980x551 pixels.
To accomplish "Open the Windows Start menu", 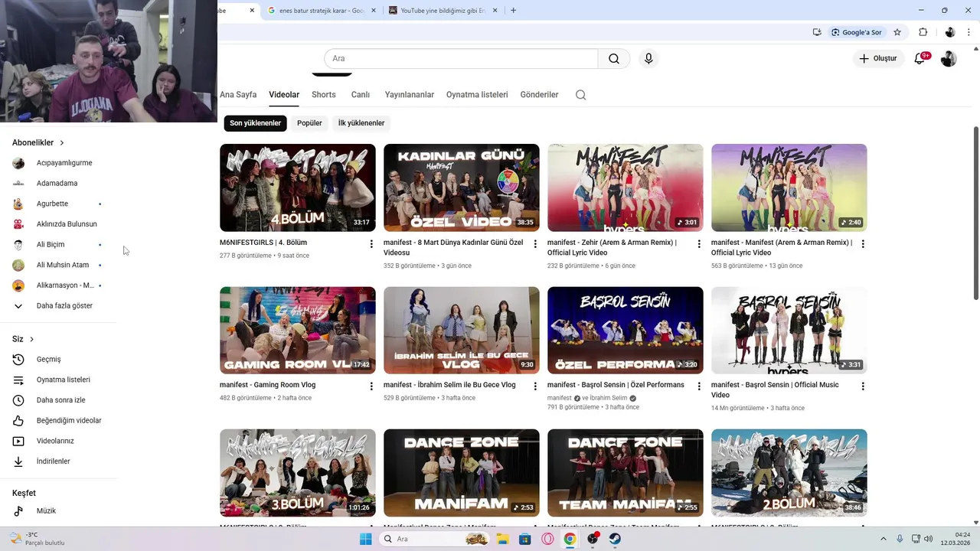I will pyautogui.click(x=365, y=539).
